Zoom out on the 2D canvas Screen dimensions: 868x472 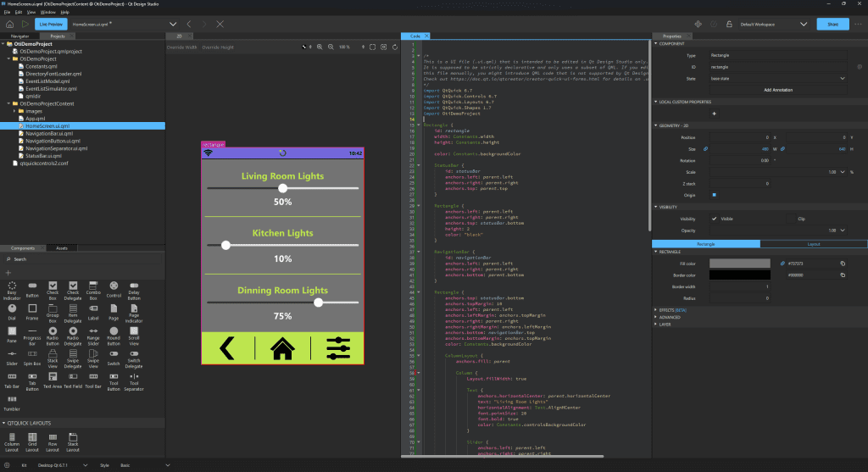click(331, 47)
